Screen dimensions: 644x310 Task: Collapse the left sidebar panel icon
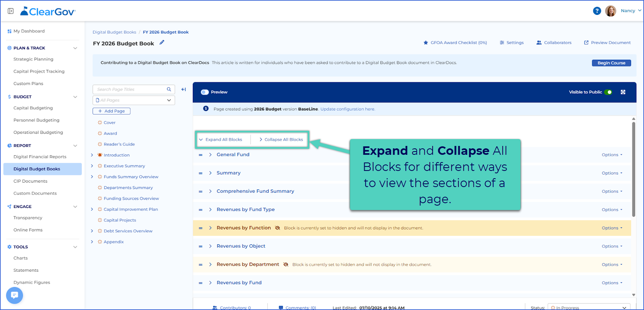(x=11, y=11)
